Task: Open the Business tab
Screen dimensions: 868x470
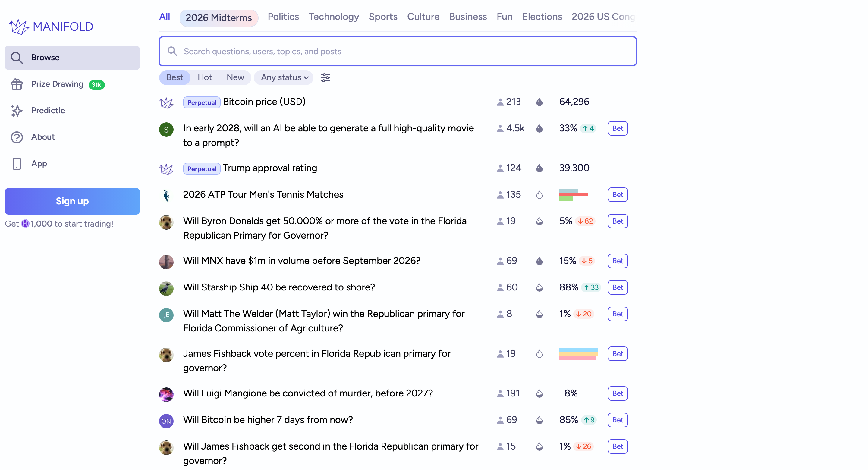Action: tap(468, 17)
